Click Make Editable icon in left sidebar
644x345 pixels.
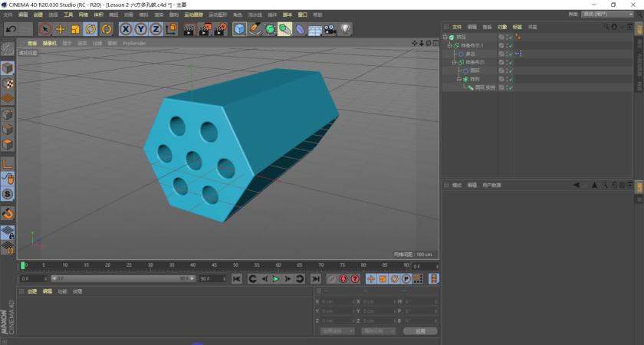(x=8, y=49)
